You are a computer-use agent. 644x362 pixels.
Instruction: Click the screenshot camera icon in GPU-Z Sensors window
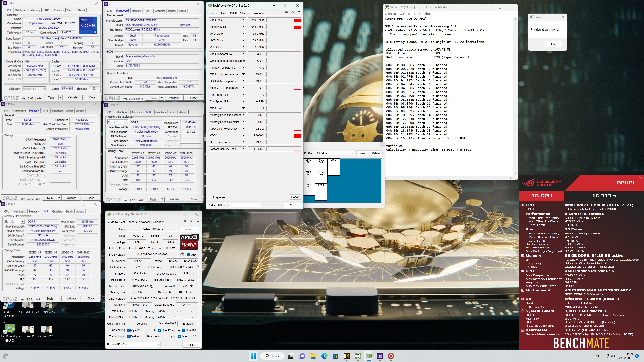tap(286, 12)
